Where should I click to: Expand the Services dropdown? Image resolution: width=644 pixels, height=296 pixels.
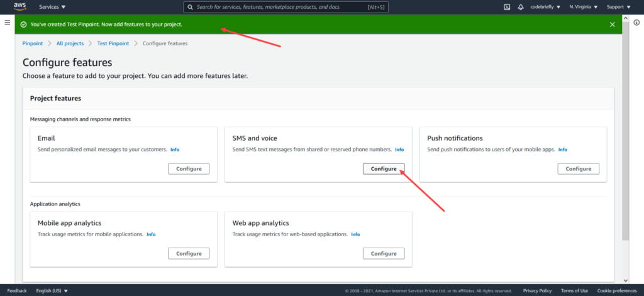point(52,7)
